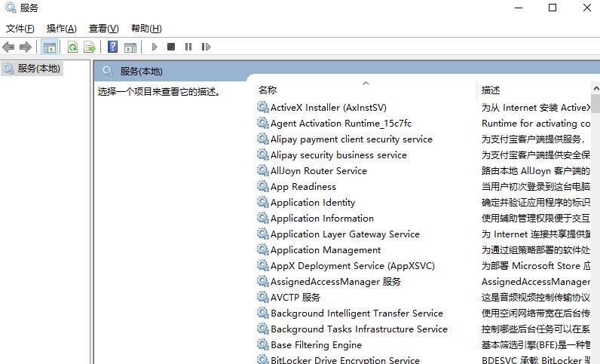
Task: Toggle the show/hide action pane button
Action: click(130, 47)
